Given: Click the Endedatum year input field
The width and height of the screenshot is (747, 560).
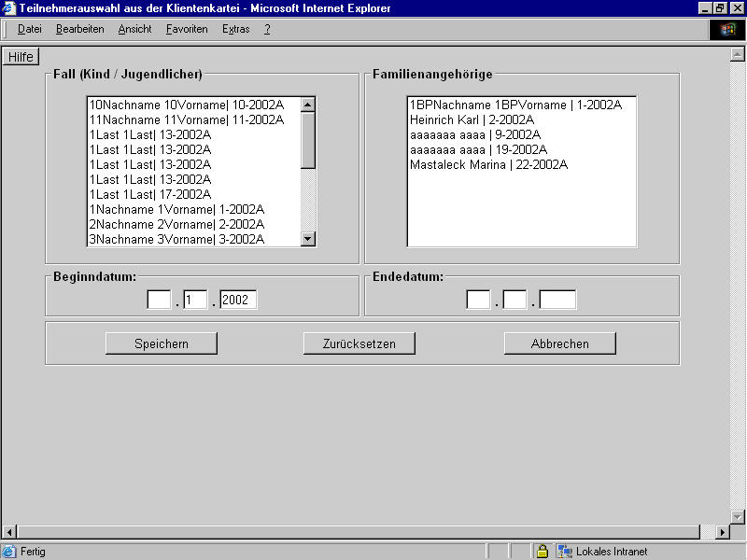Looking at the screenshot, I should point(557,300).
